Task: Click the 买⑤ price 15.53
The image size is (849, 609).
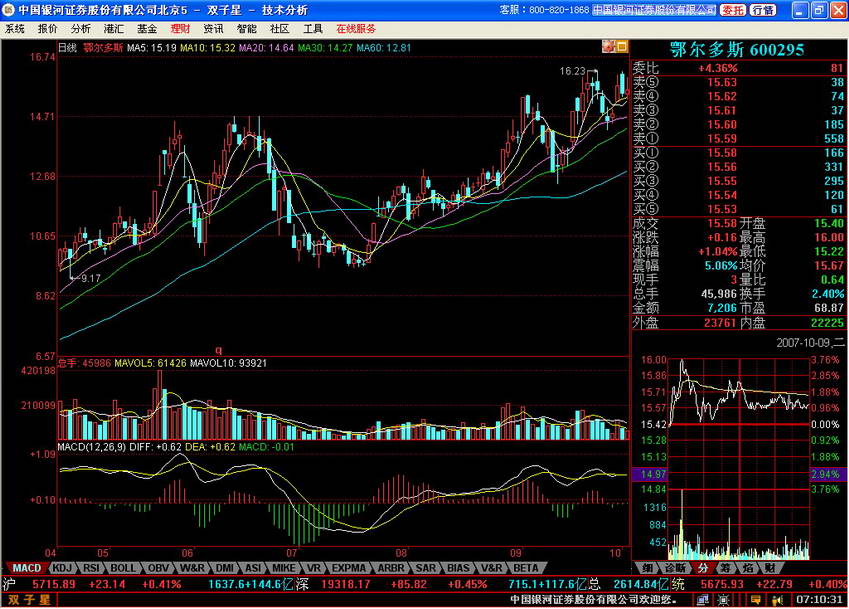Action: (722, 209)
